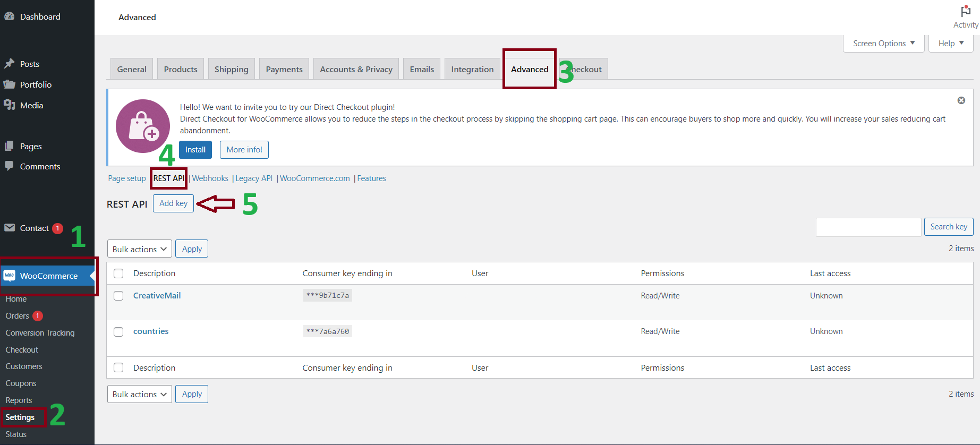Click the Pages icon in sidebar

click(9, 146)
